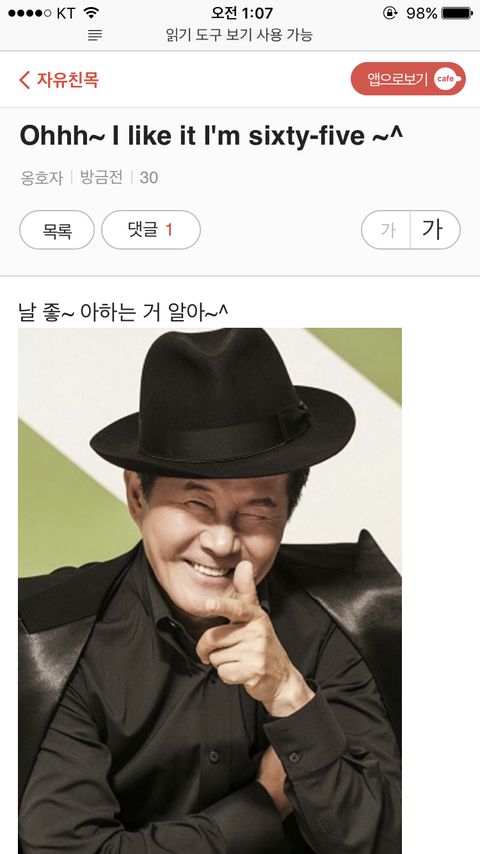Tap the view count 30
480x854 pixels.
[x=149, y=178]
